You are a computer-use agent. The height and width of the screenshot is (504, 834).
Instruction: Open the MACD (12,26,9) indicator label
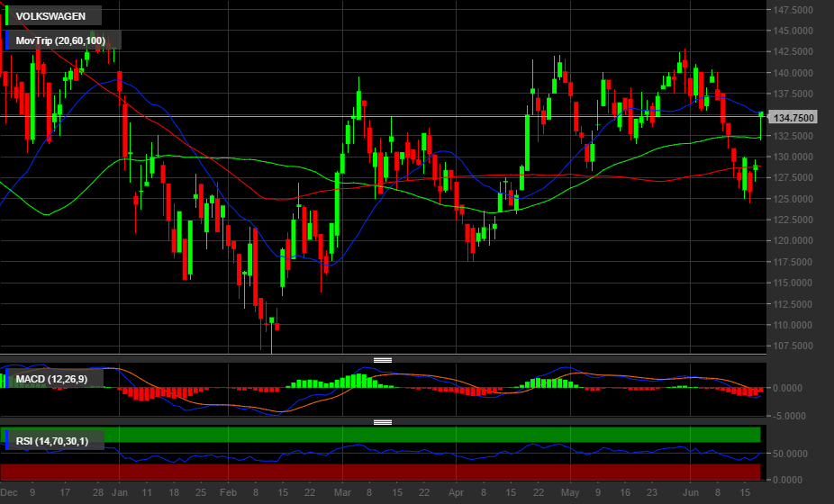click(x=51, y=379)
